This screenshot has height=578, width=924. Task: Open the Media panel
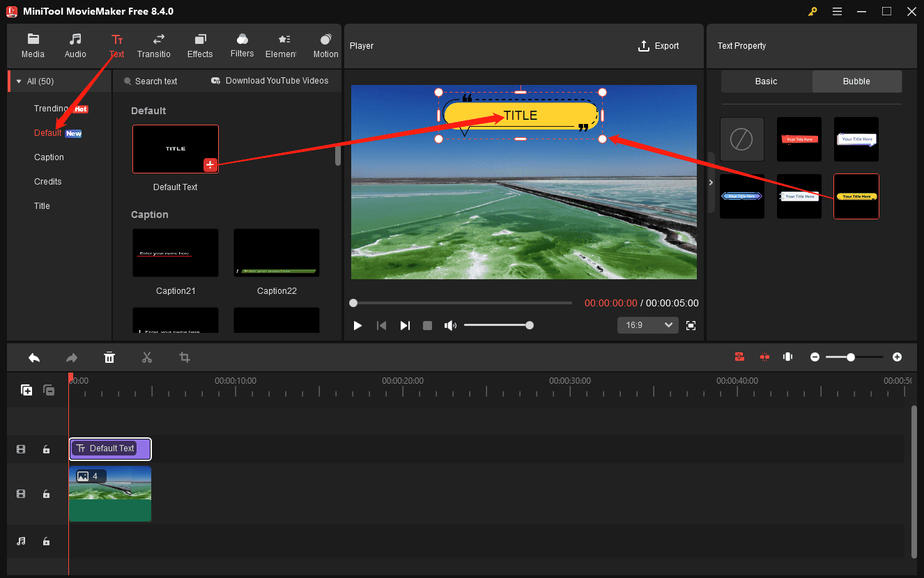[33, 45]
